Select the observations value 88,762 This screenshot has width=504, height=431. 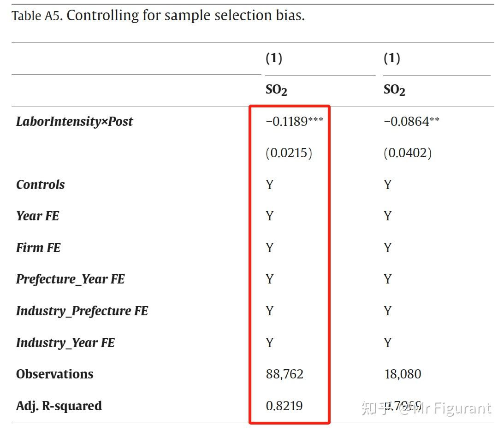(x=285, y=374)
